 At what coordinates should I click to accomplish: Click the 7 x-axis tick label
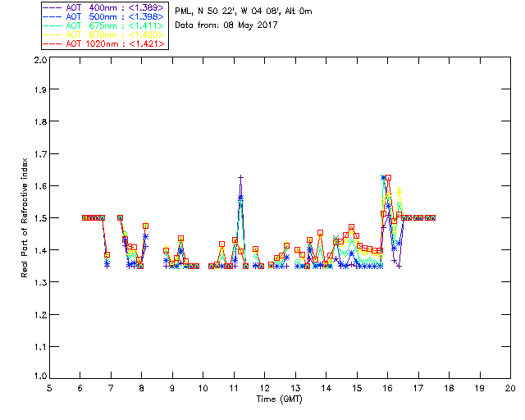111,388
